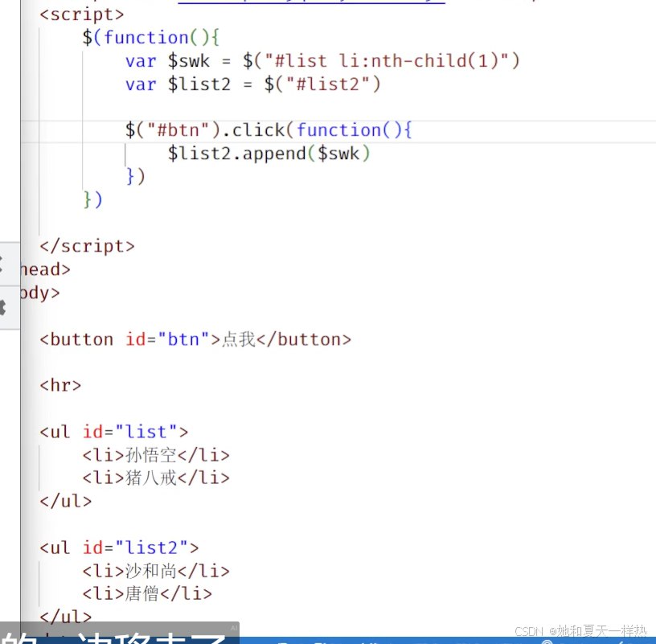This screenshot has height=644, width=656.
Task: Click the <button id="btn"> opening tag
Action: pos(130,339)
